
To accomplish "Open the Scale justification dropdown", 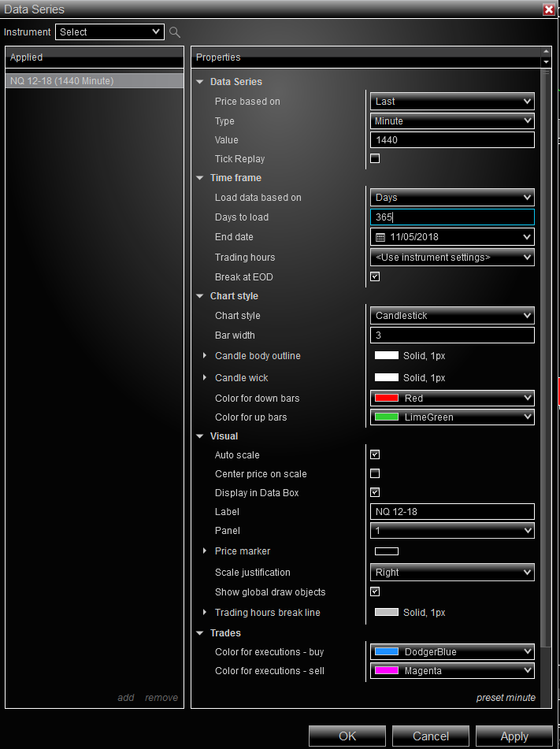I will pos(452,573).
